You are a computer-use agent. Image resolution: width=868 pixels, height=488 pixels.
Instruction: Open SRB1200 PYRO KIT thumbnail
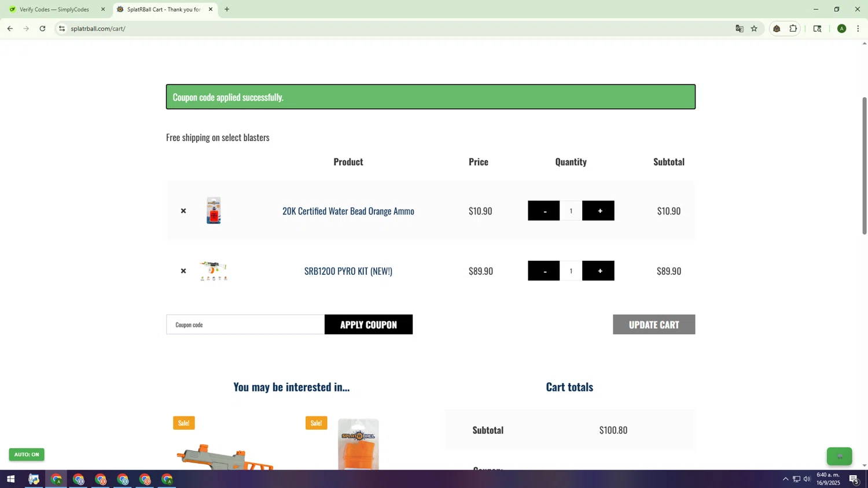[214, 271]
